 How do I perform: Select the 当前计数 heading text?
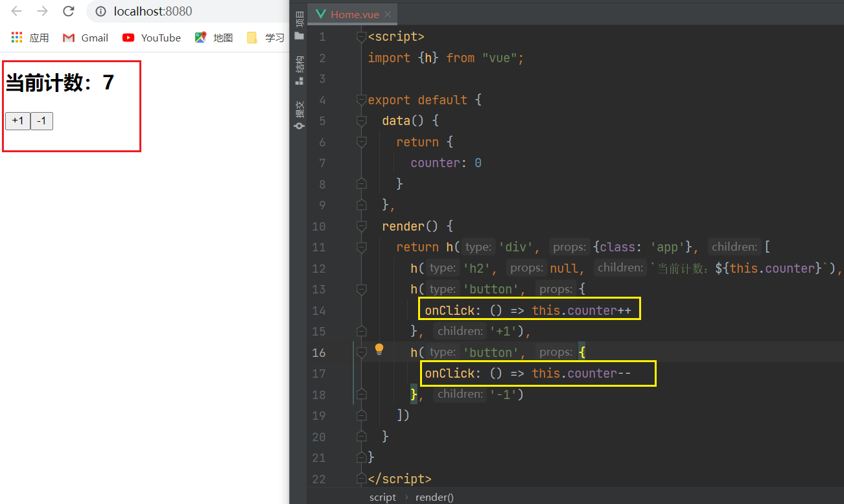[60, 82]
